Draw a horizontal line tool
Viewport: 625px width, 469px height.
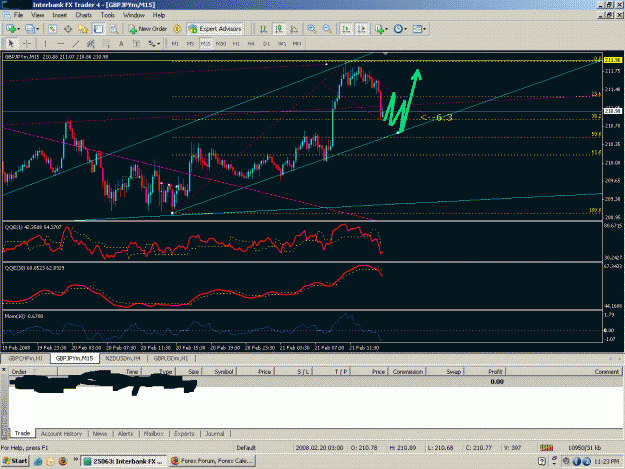pyautogui.click(x=61, y=43)
